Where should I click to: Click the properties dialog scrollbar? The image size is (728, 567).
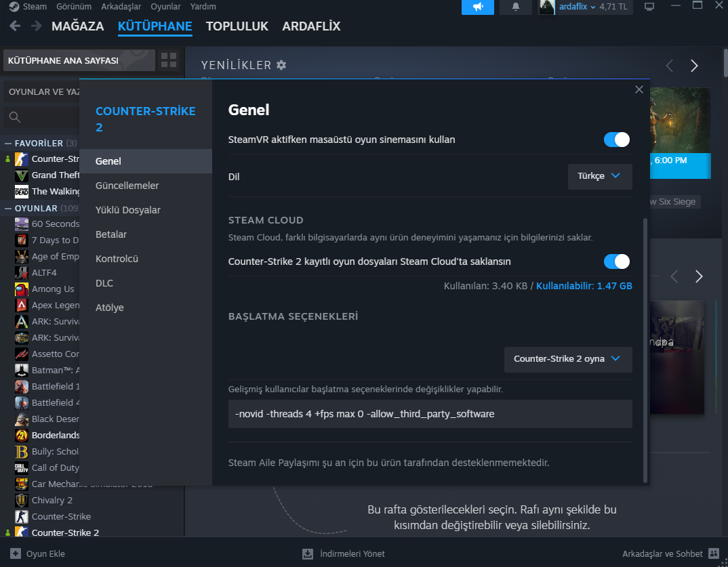645,350
